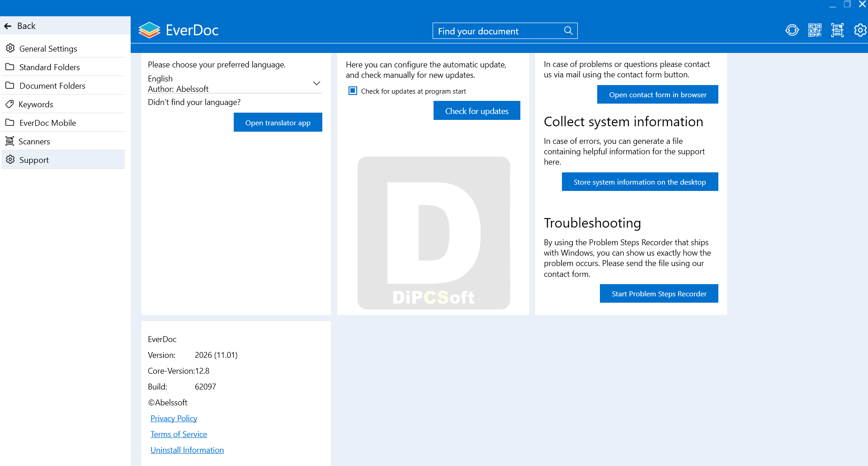Viewport: 868px width, 466px height.
Task: Open Scanners section
Action: [63, 141]
